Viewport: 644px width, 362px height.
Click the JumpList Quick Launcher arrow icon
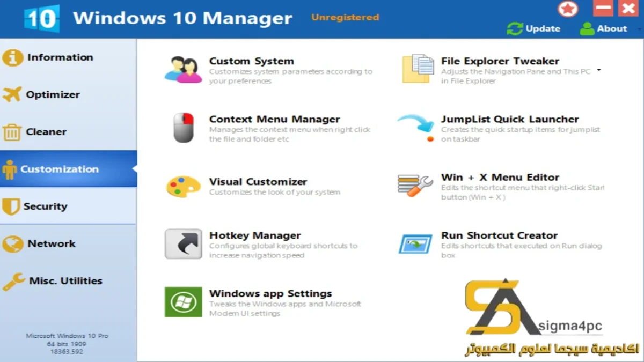point(417,128)
